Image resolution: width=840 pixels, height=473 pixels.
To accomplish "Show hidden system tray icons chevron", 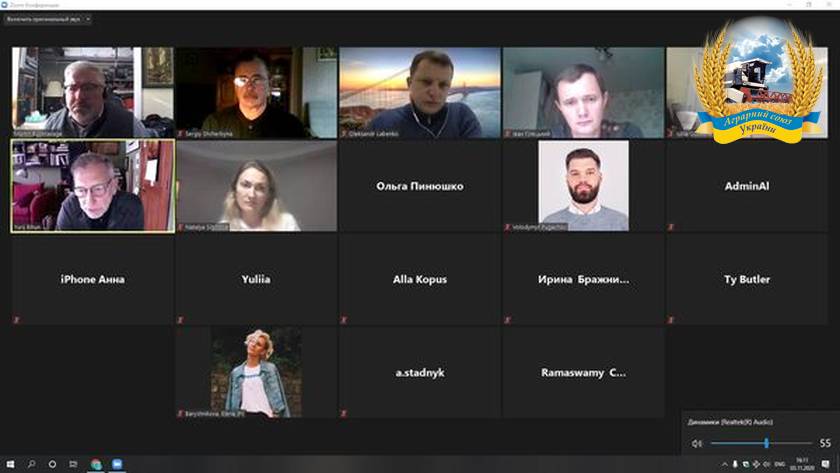I will click(725, 464).
